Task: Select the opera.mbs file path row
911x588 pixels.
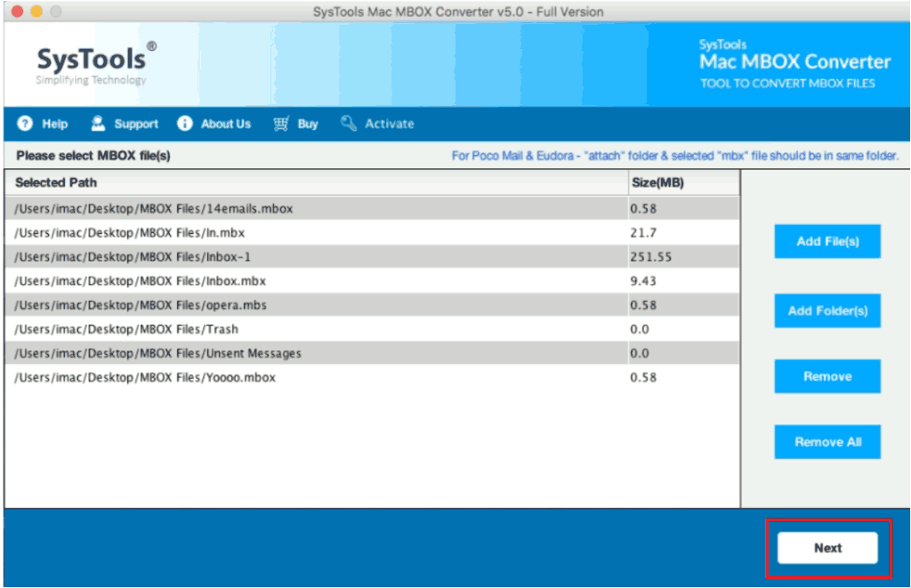Action: coord(373,305)
